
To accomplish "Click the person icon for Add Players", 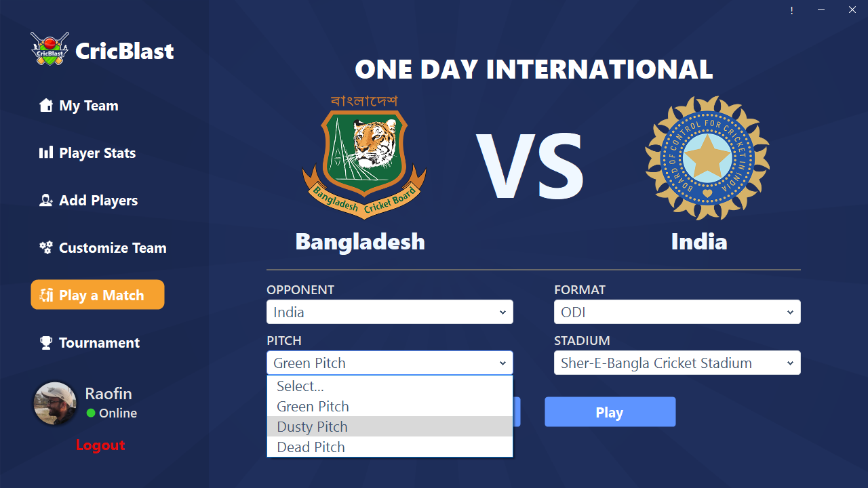I will tap(46, 200).
